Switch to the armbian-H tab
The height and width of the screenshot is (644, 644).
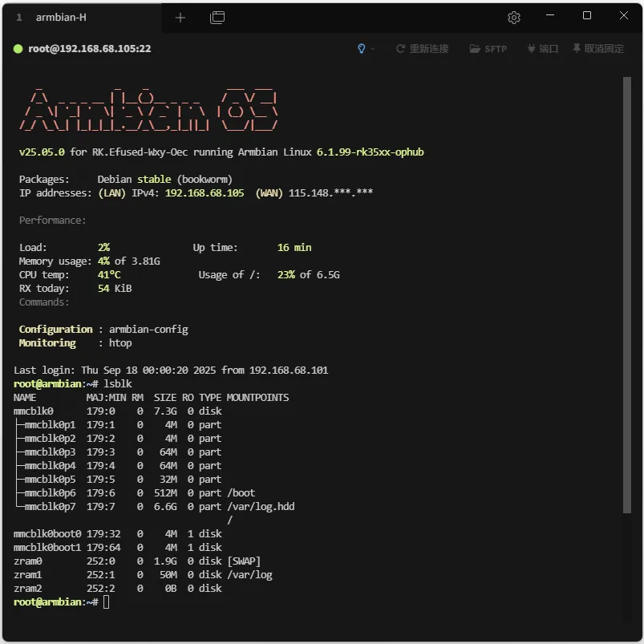[x=61, y=18]
